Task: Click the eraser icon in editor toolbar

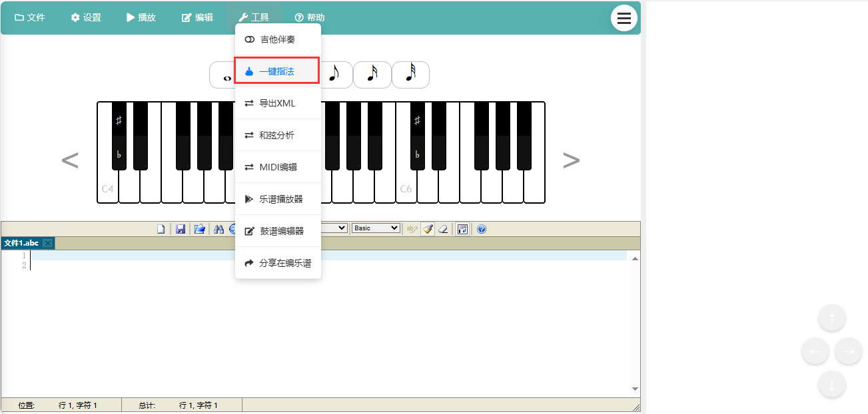Action: point(443,229)
